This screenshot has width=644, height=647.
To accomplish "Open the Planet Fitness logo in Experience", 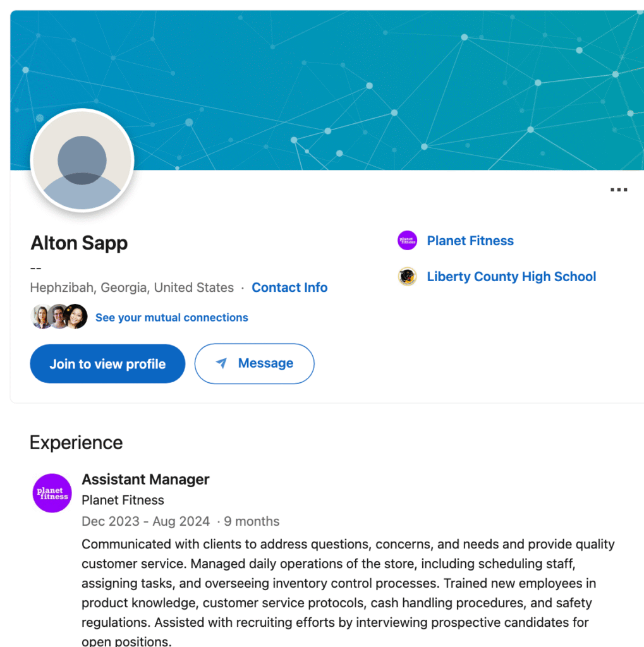I will [x=52, y=493].
